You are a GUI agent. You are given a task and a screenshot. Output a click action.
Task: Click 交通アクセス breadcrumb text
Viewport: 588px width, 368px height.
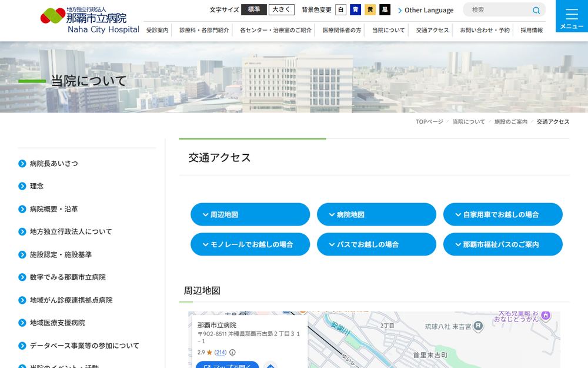pos(553,122)
